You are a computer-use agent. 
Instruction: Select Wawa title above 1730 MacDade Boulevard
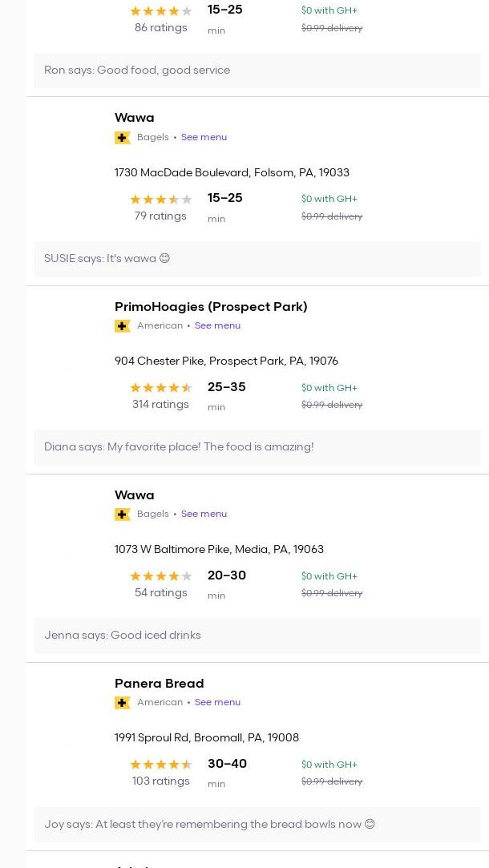(x=134, y=118)
